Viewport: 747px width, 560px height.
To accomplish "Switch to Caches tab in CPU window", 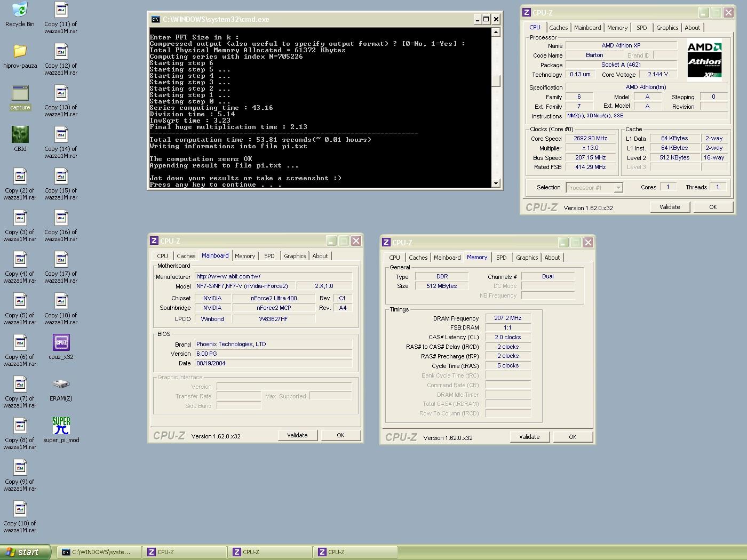I will (x=558, y=28).
